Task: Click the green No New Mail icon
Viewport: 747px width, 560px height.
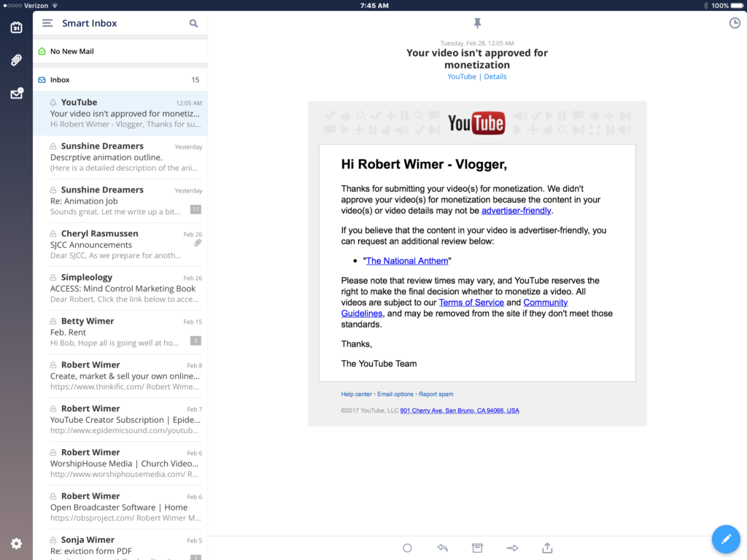Action: click(x=42, y=51)
